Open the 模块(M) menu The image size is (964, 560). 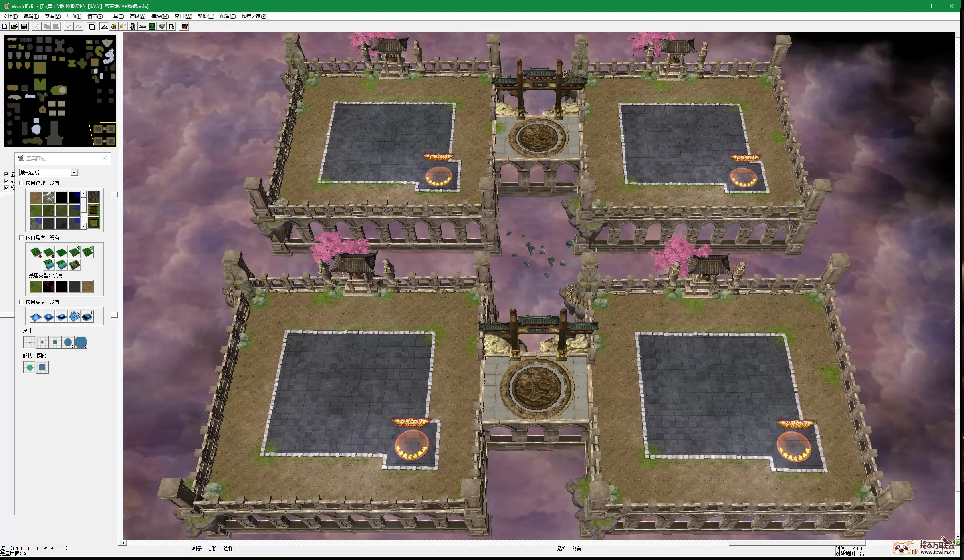[x=160, y=16]
